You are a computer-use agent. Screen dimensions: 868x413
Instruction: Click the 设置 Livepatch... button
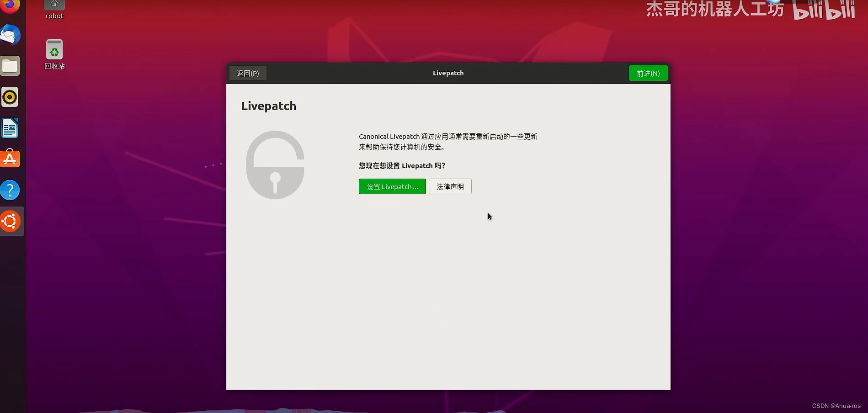(392, 186)
